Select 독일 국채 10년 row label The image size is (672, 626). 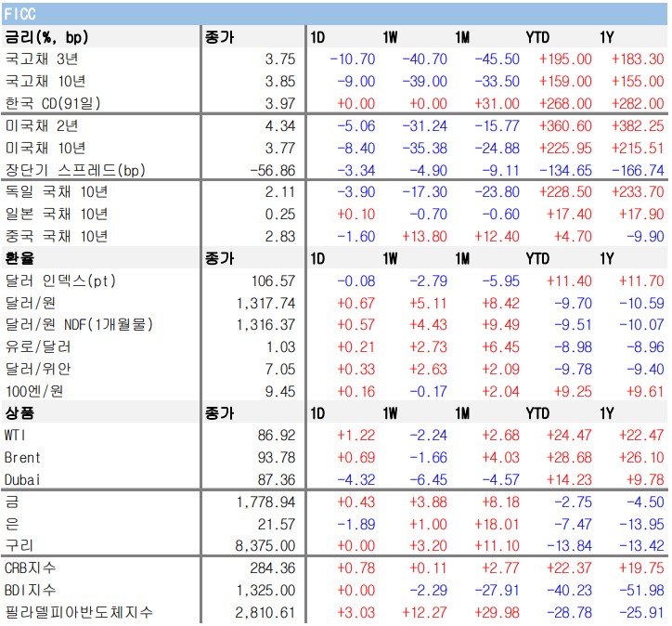click(56, 192)
